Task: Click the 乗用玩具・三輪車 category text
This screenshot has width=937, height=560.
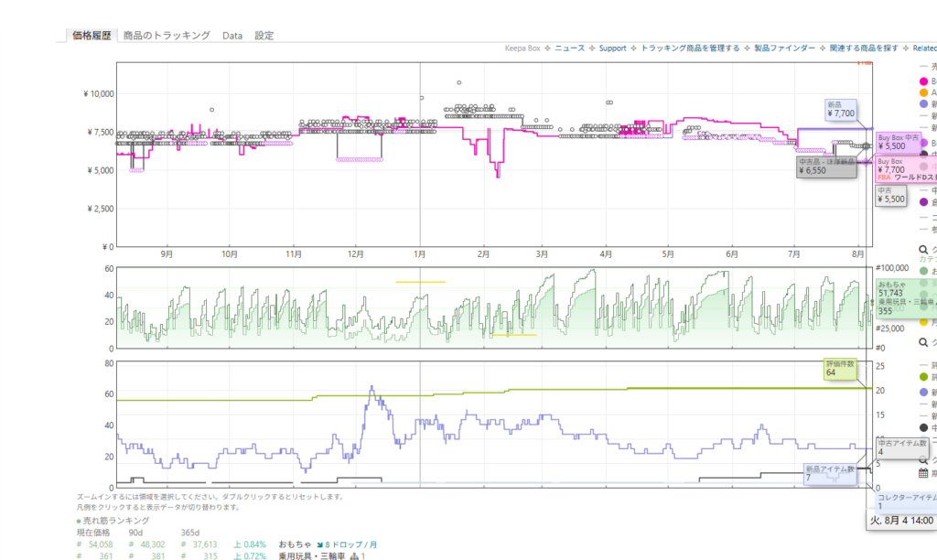Action: (x=312, y=555)
